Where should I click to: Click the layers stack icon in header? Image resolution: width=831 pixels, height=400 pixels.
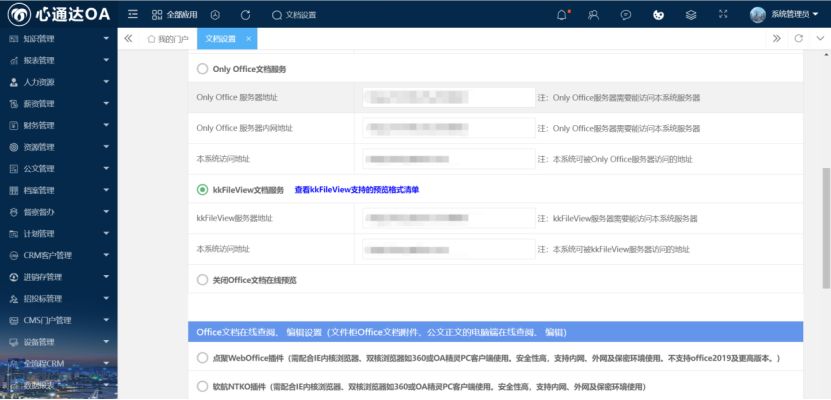690,15
